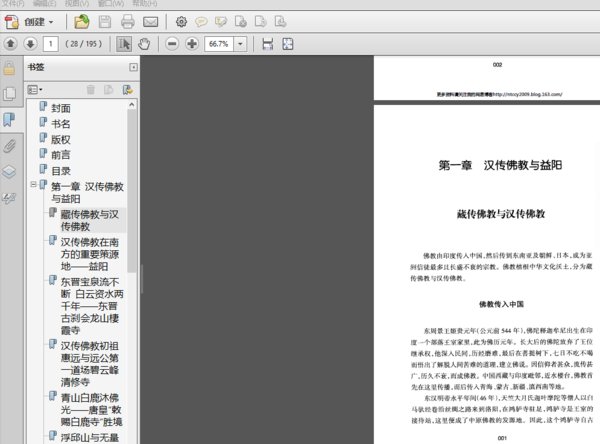This screenshot has width=600, height=444.
Task: Click the highlight text comment icon
Action: coord(221,22)
